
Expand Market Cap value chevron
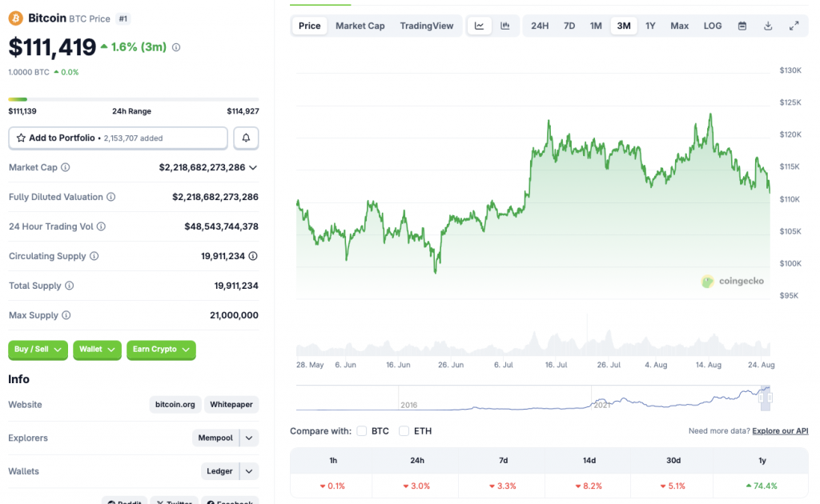[253, 168]
